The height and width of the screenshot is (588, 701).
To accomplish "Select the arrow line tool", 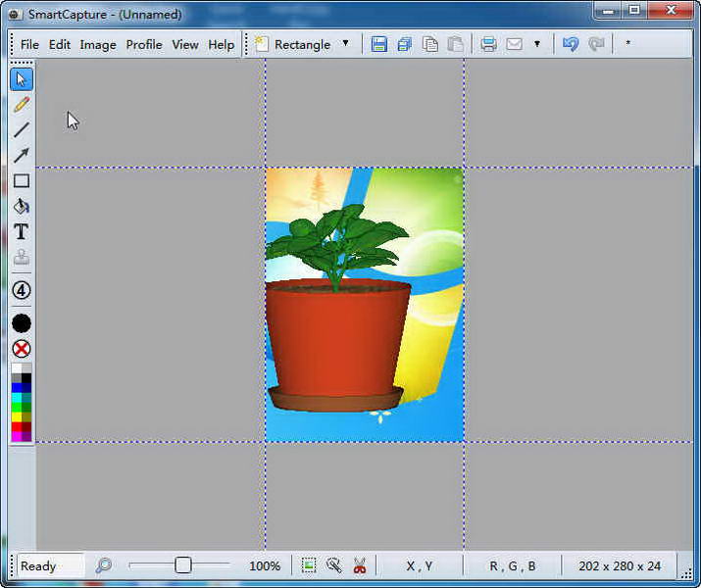I will coord(21,156).
